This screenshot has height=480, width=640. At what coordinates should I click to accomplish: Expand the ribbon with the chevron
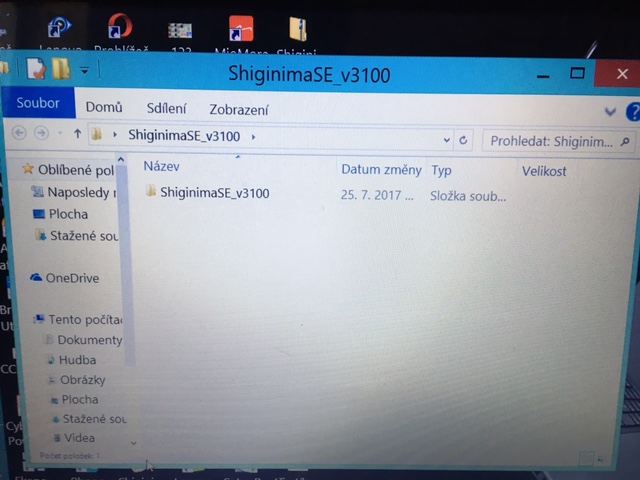[610, 111]
